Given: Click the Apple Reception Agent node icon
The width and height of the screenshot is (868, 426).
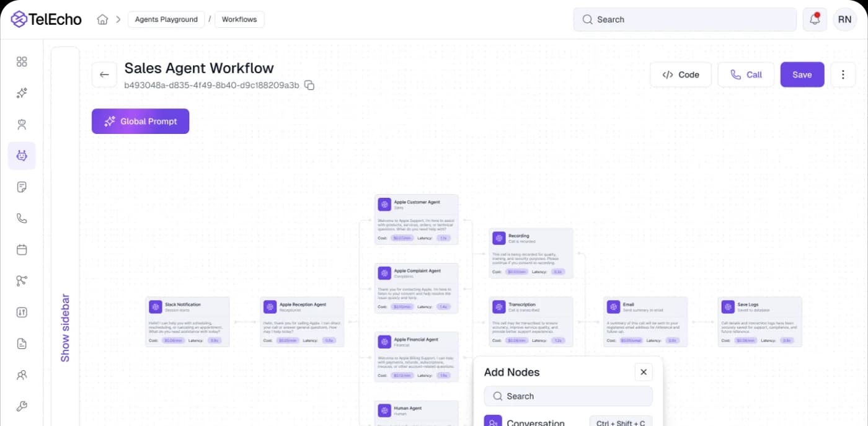Looking at the screenshot, I should click(x=270, y=306).
